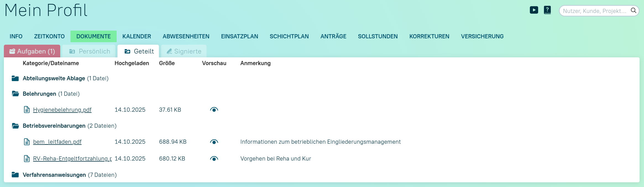Switch to the Aufgaben (1) tab
Screen dimensions: 644x187
click(x=32, y=51)
